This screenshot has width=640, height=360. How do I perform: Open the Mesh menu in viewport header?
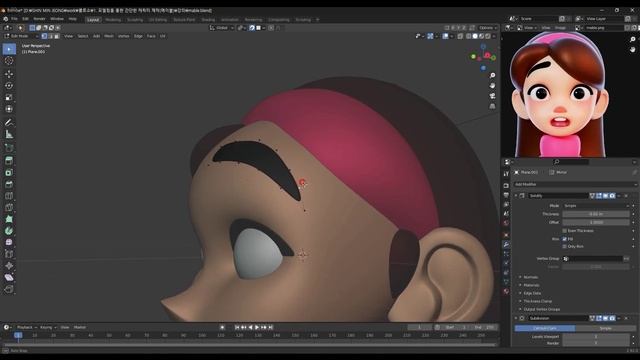tap(109, 36)
